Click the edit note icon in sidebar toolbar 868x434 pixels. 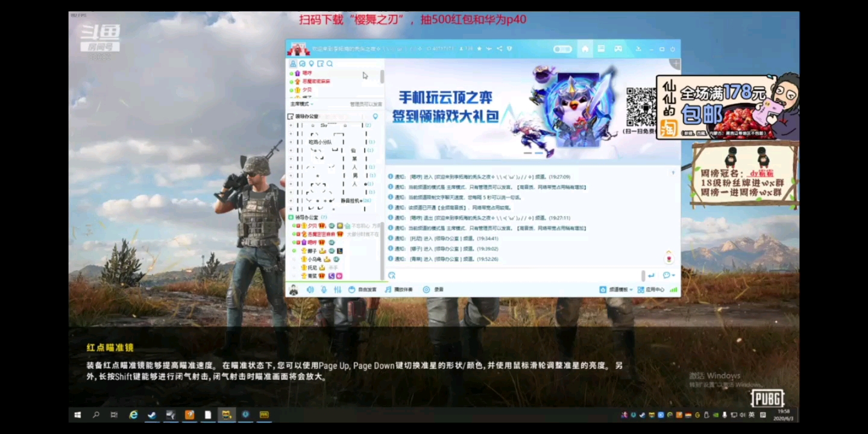coord(321,63)
